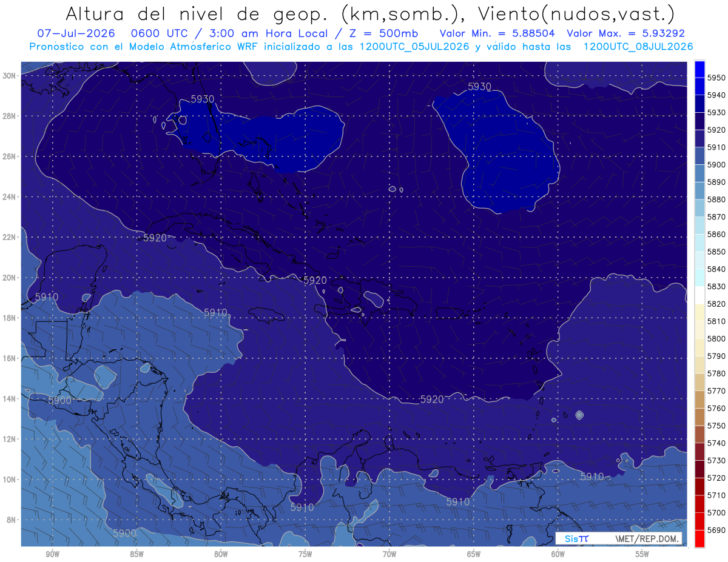
Task: Click the 30N latitude axis label
Action: tap(9, 76)
